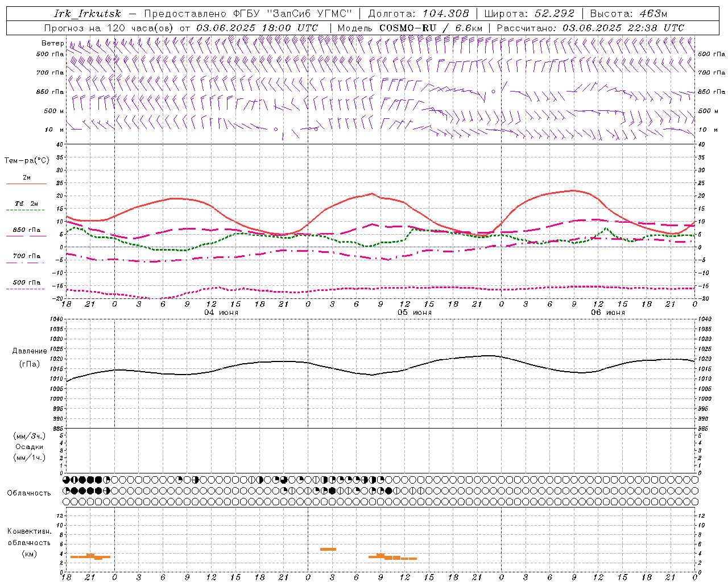
Task: Click the Высота: 463м value
Action: point(628,14)
